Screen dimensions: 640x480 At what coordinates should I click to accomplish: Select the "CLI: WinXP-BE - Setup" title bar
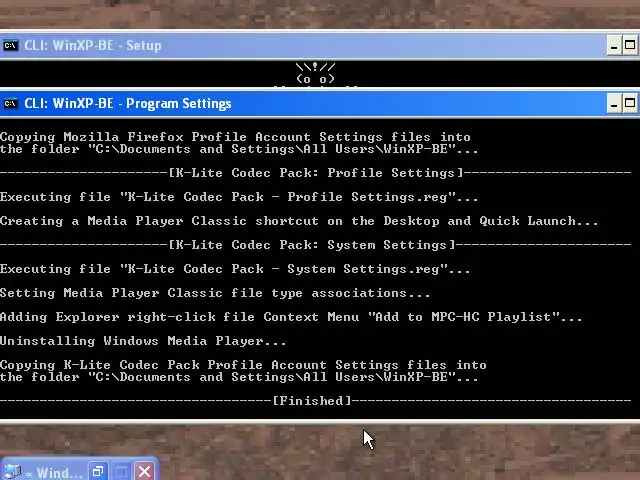[320, 45]
